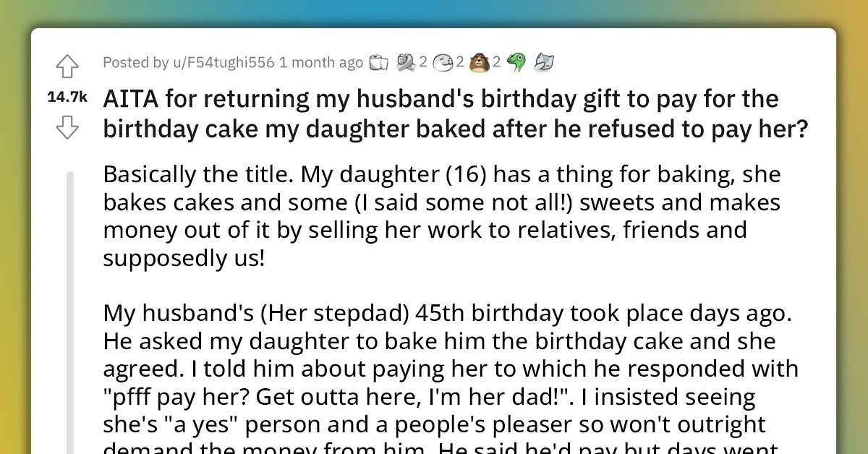Click the award count next to the handshake award
868x454 pixels.
tap(422, 62)
